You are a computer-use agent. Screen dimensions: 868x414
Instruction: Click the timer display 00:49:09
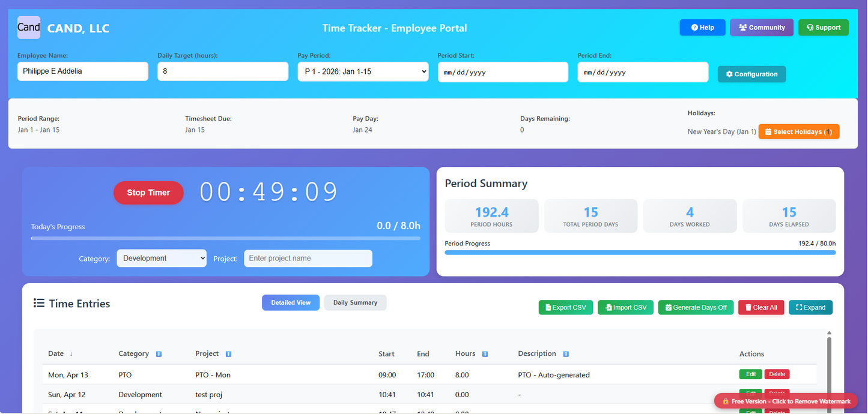269,192
